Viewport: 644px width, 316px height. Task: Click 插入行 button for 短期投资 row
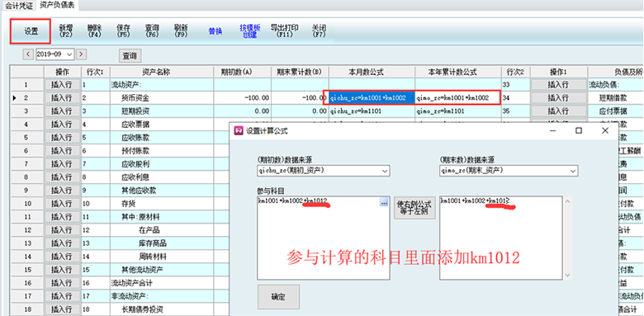[62, 111]
